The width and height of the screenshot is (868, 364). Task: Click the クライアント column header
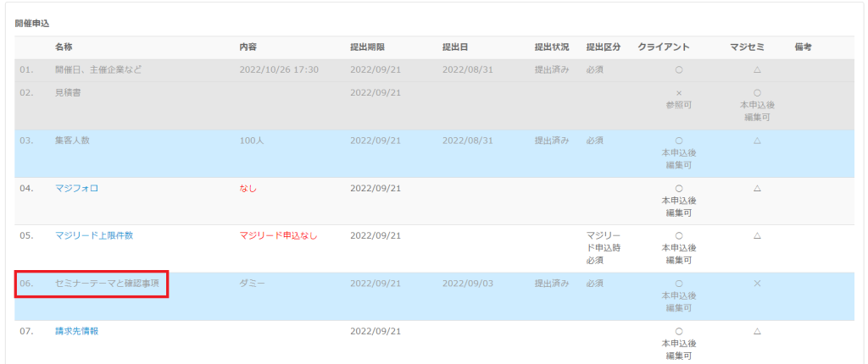click(664, 47)
